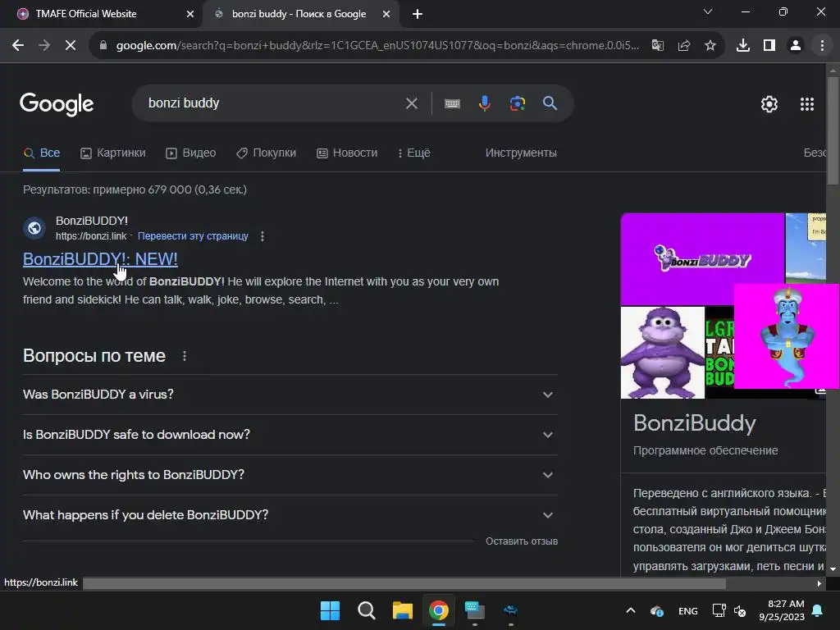Viewport: 840px width, 630px height.
Task: Open File Explorer from taskbar
Action: 402,610
